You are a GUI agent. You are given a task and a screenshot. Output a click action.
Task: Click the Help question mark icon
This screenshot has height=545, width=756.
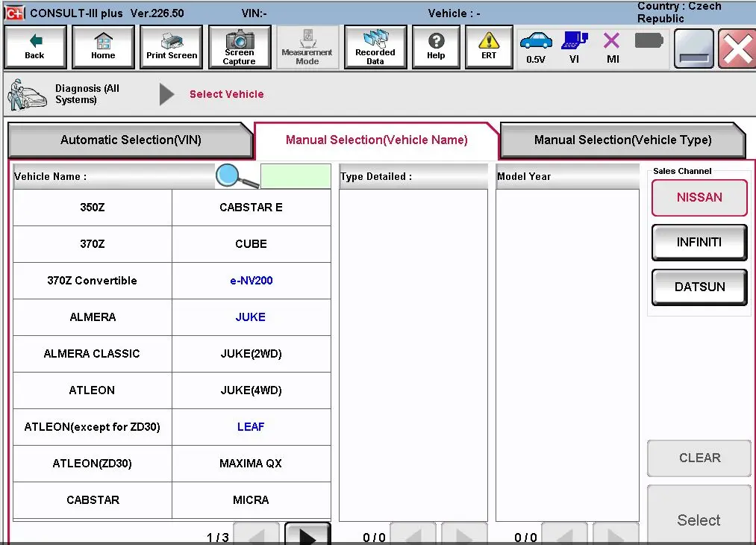pos(436,46)
